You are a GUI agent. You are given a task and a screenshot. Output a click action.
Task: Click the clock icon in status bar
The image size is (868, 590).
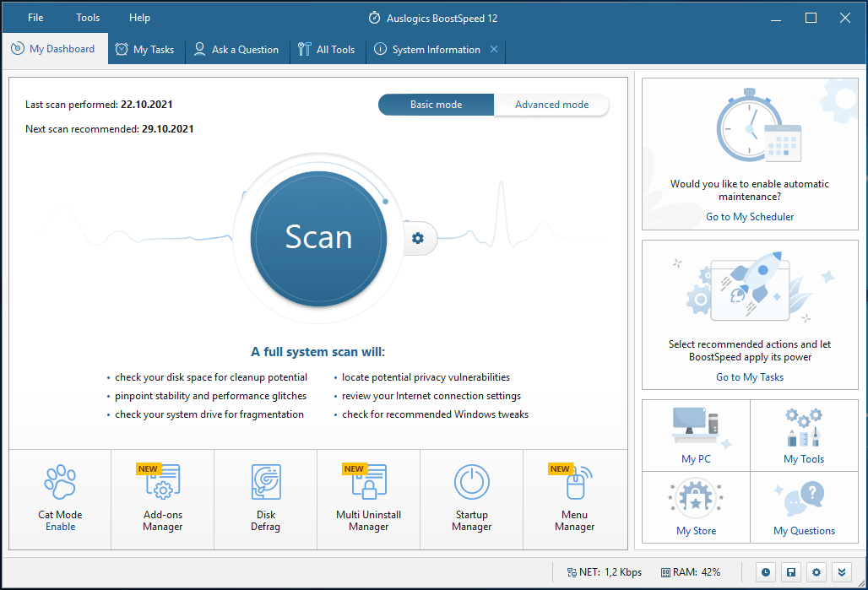(x=766, y=572)
